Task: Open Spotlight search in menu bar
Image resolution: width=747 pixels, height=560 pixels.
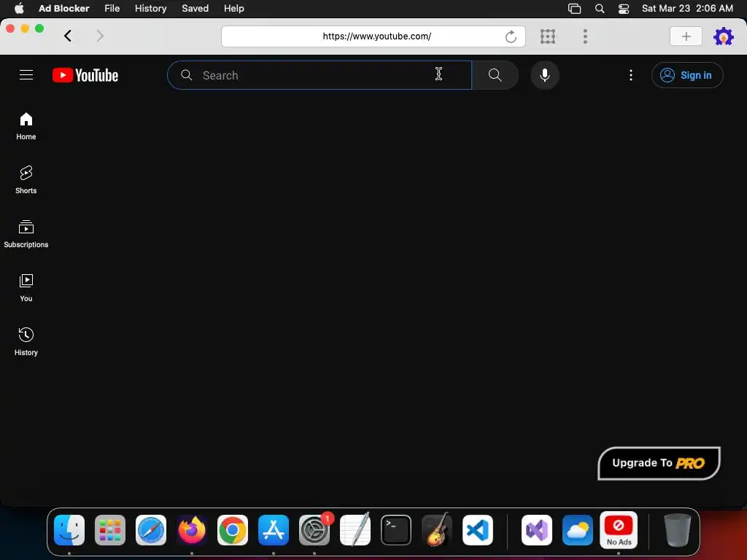Action: pos(600,9)
